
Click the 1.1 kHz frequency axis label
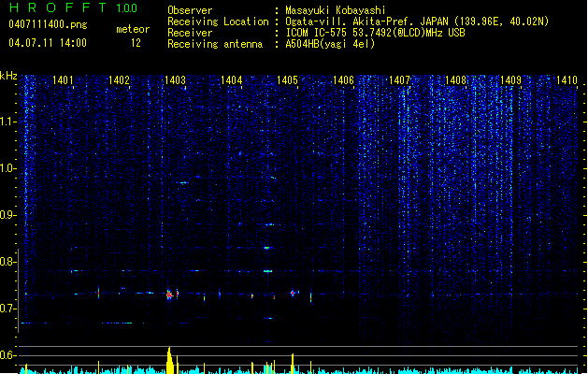pos(7,122)
